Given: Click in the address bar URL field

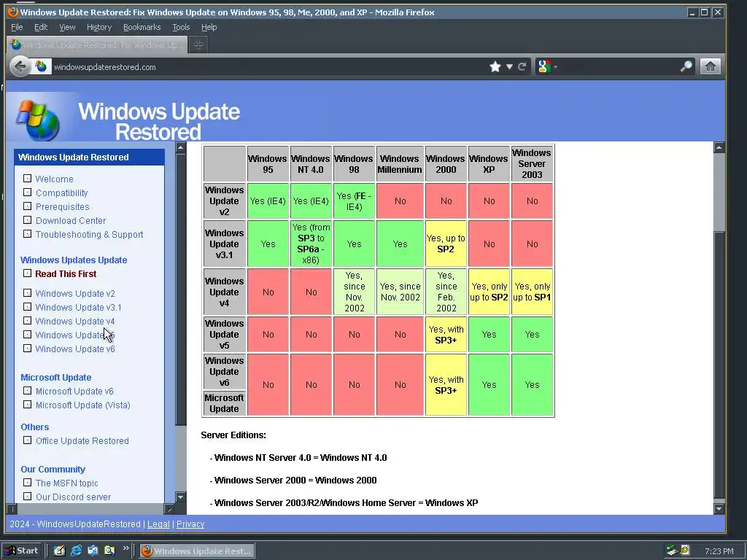Looking at the screenshot, I should coord(267,66).
